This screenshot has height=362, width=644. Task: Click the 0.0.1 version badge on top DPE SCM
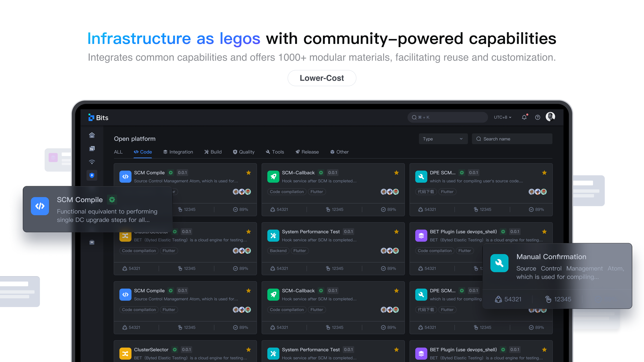473,173
